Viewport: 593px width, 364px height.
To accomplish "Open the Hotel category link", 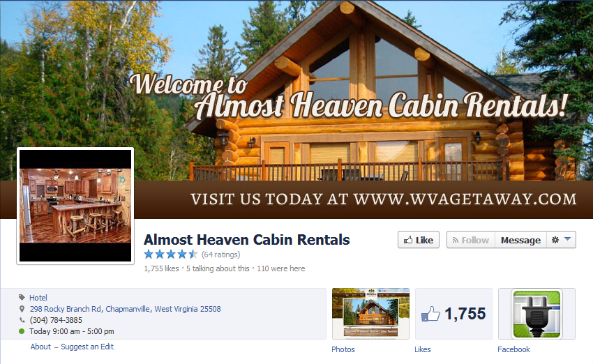I will click(x=38, y=298).
